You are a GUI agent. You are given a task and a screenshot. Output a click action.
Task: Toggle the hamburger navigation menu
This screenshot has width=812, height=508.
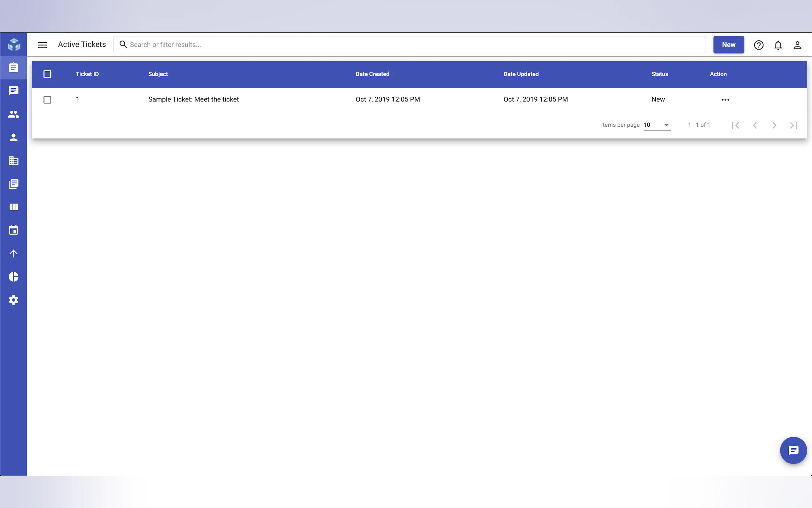42,45
